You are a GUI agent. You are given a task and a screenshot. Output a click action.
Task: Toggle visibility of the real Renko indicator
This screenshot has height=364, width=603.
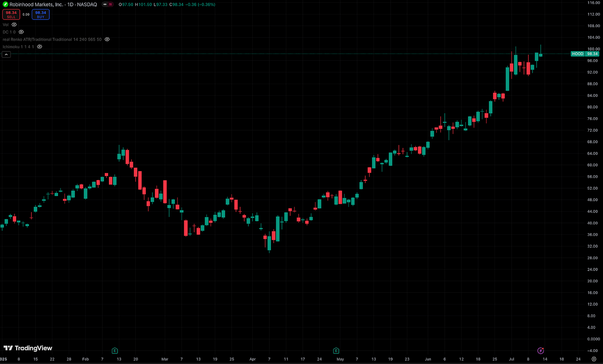tap(107, 39)
